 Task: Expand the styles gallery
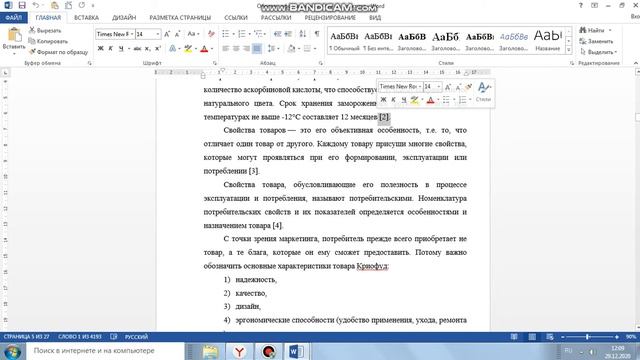(x=569, y=50)
